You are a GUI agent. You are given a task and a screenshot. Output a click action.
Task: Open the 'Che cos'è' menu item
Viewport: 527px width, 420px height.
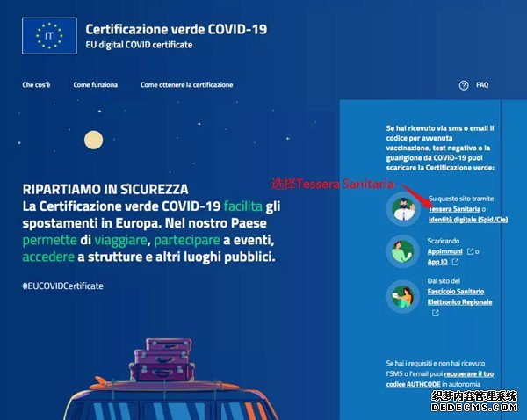(x=36, y=85)
